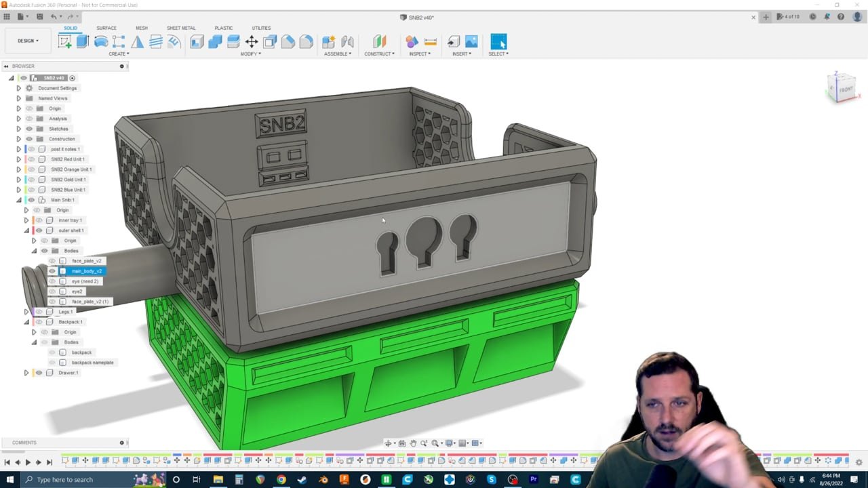Switch to the Mesh tab
Screen dimensions: 868x488
(x=142, y=28)
